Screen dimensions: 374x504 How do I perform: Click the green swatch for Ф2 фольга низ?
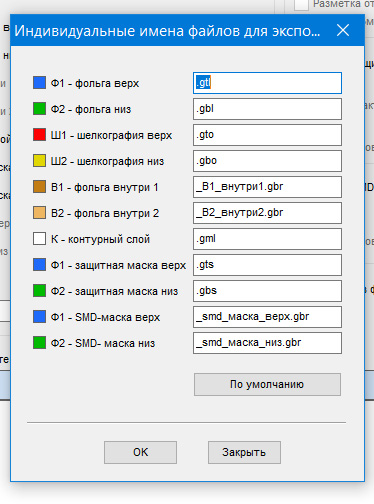coord(39,109)
